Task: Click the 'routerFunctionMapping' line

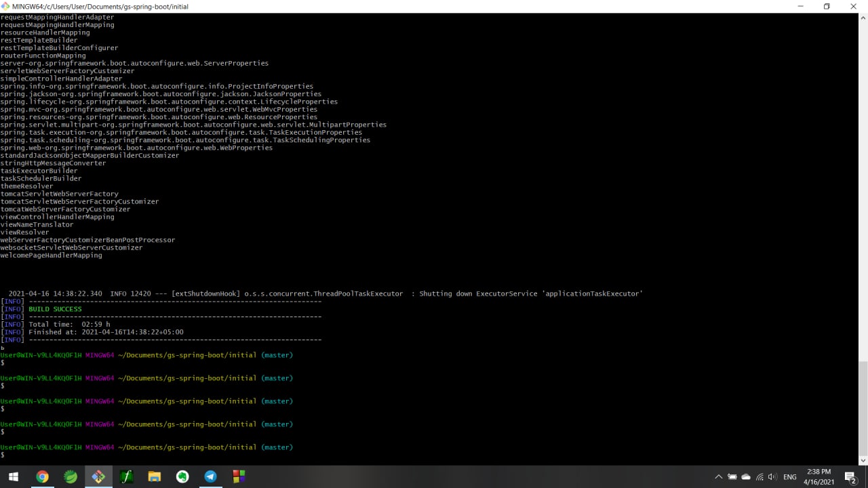Action: (x=43, y=56)
